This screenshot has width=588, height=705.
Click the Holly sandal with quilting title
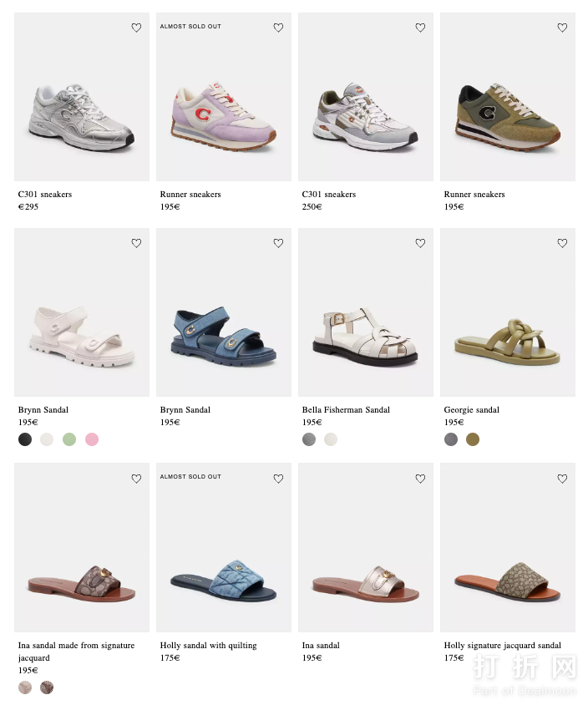[x=208, y=646]
